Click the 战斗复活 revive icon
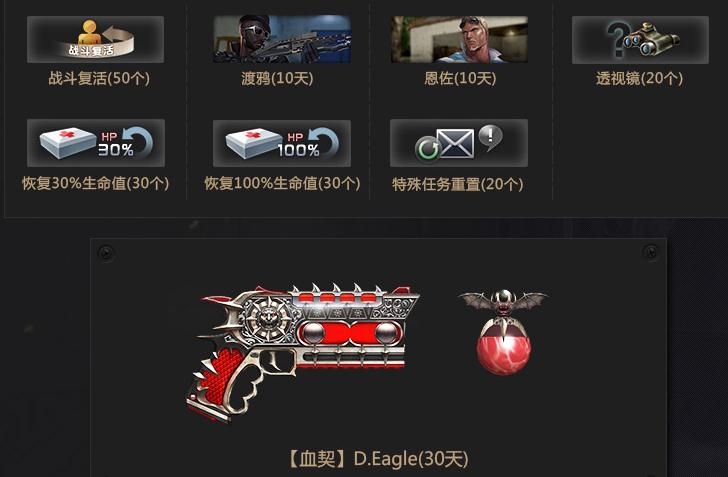 [x=95, y=39]
